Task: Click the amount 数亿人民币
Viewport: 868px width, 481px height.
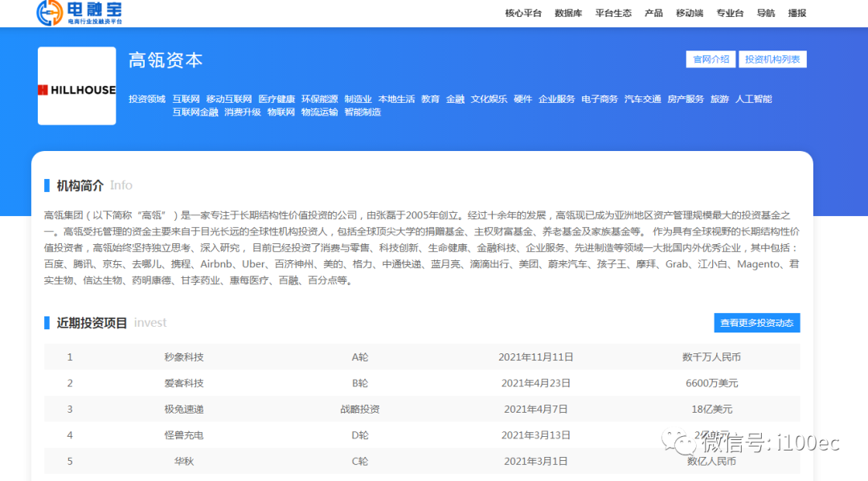Action: (711, 461)
